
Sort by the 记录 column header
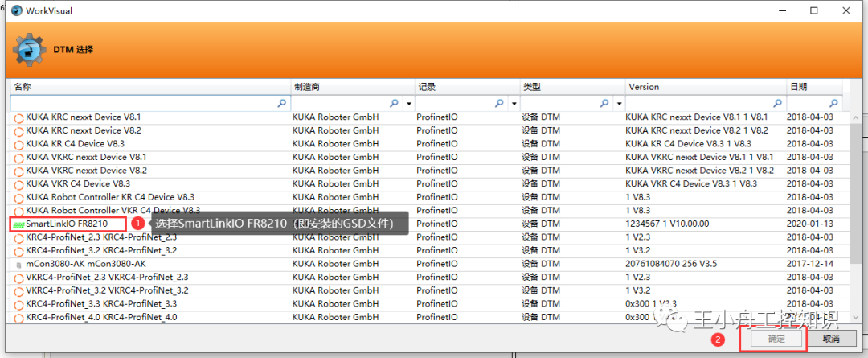coord(467,87)
